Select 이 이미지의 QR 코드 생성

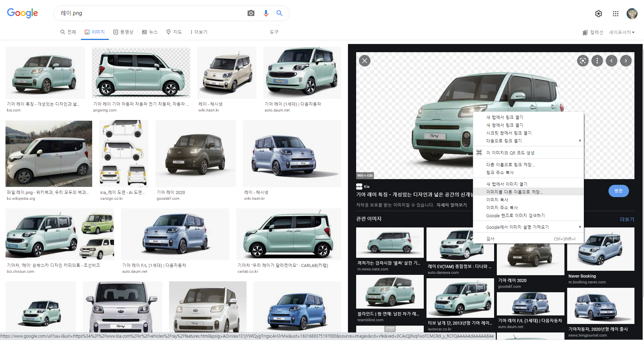point(528,152)
